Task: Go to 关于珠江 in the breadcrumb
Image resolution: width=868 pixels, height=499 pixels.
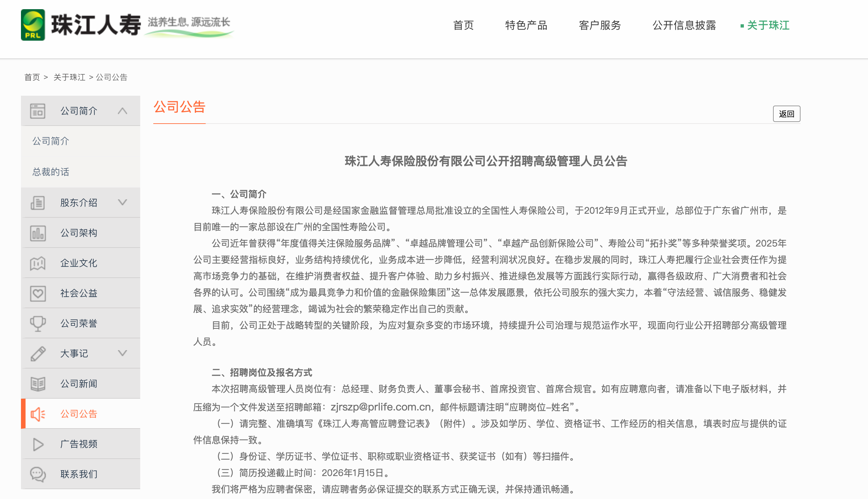Action: 69,77
